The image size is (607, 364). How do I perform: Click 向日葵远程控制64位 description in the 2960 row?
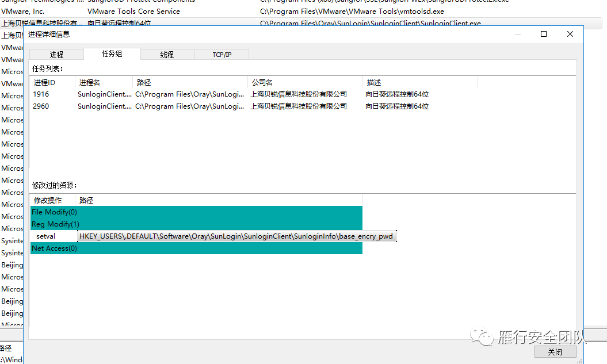(397, 106)
